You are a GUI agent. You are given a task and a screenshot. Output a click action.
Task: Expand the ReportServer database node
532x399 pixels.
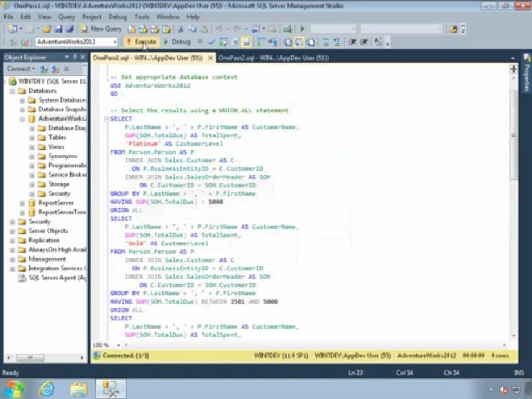(22, 203)
